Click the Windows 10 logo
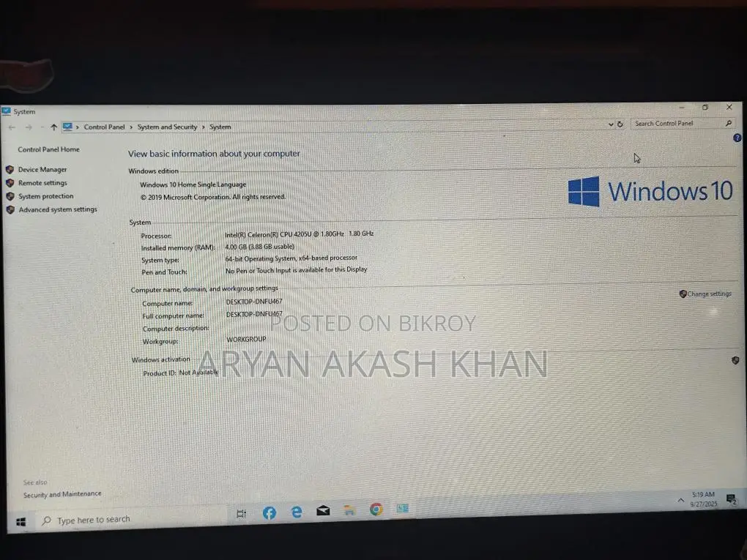The width and height of the screenshot is (747, 560). (650, 192)
